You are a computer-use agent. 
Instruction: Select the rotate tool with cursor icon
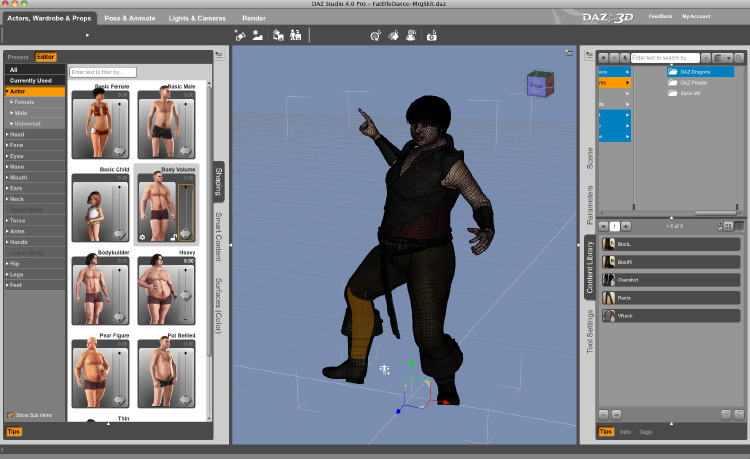375,35
